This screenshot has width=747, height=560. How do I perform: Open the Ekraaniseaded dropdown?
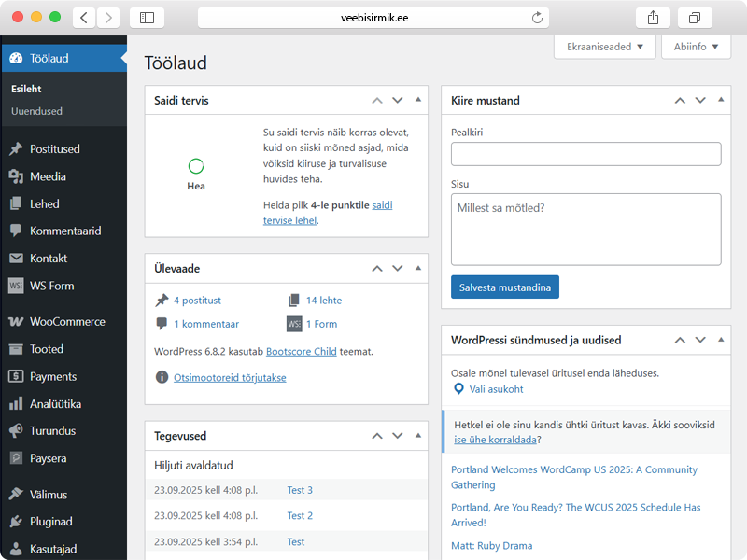604,47
